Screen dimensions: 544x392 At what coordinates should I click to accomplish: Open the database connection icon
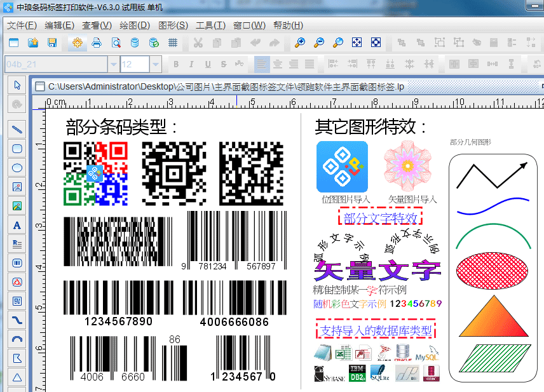(x=135, y=43)
